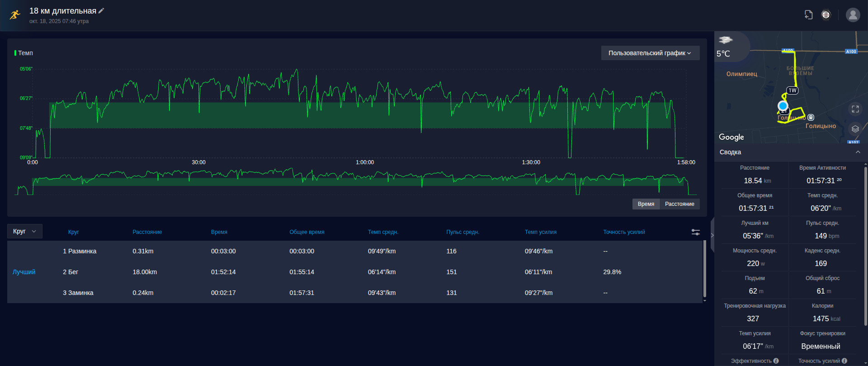Click info icon next to Эффективность
Viewport: 868px width, 366px height.
tap(776, 361)
